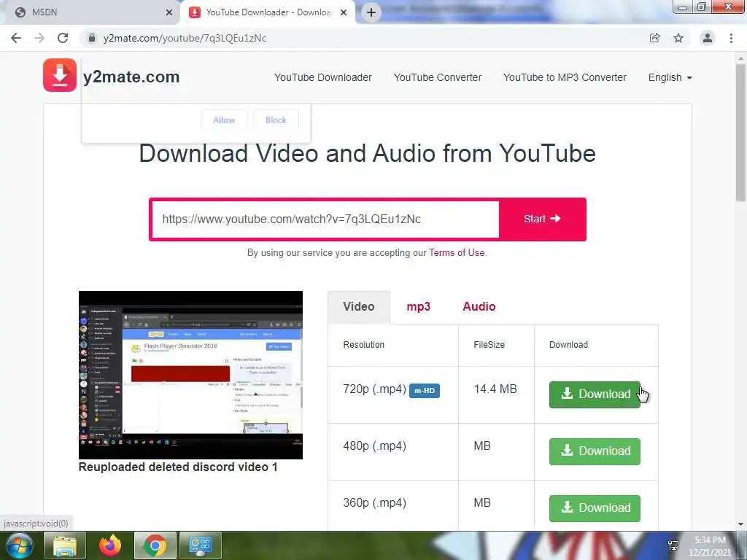This screenshot has width=747, height=560.
Task: Click the browser address bar URL
Action: click(x=185, y=38)
